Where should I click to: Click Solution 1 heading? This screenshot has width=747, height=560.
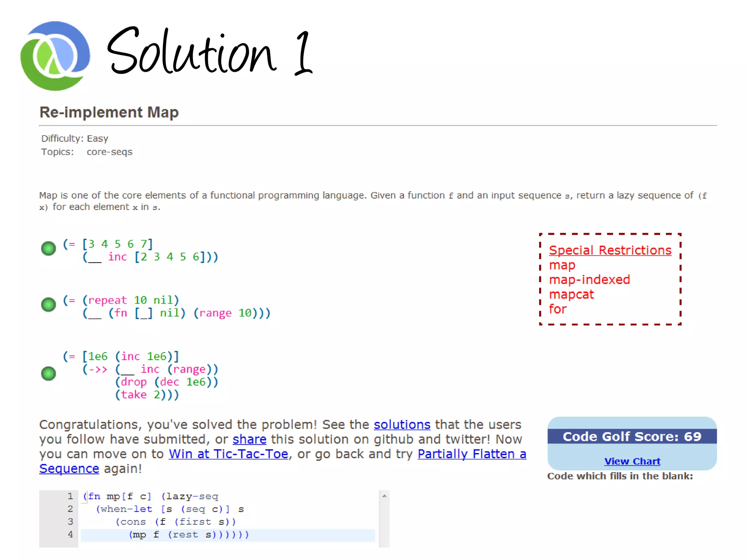(209, 51)
